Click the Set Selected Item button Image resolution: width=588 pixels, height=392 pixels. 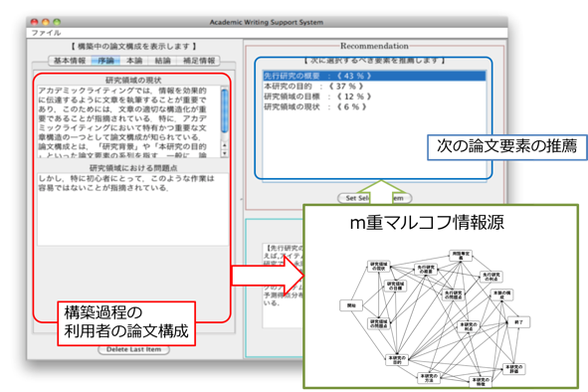(374, 198)
